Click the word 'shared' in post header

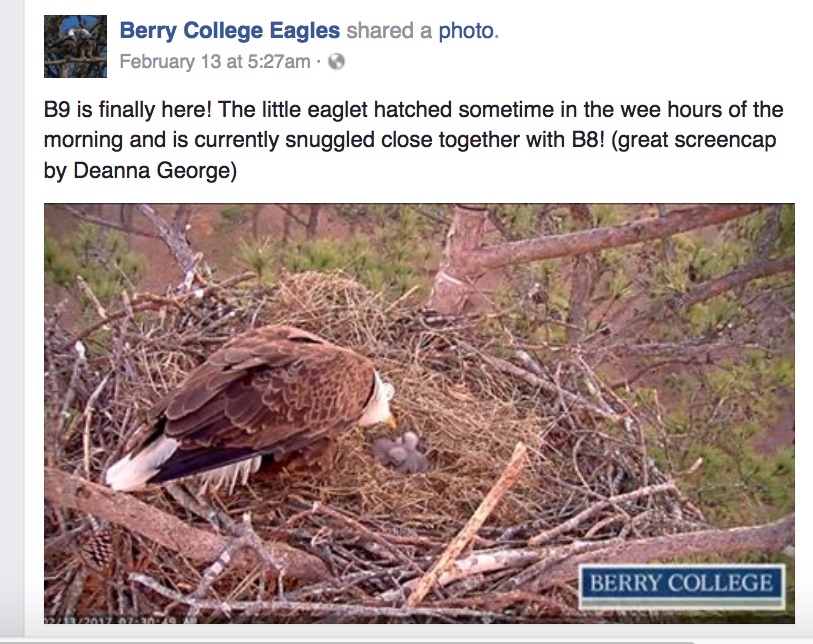(380, 31)
